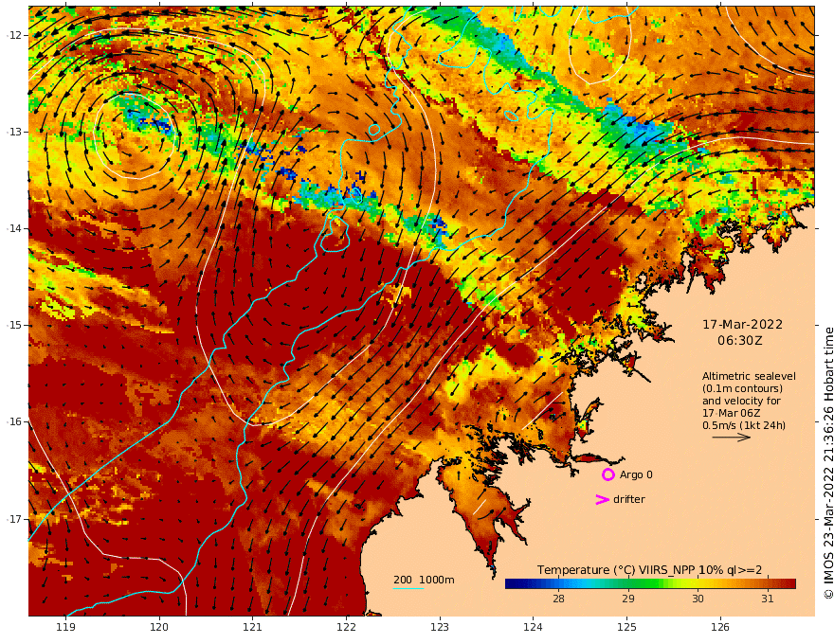Click longitude label 119 on bottom axis
Image resolution: width=834 pixels, height=644 pixels.
coord(65,627)
